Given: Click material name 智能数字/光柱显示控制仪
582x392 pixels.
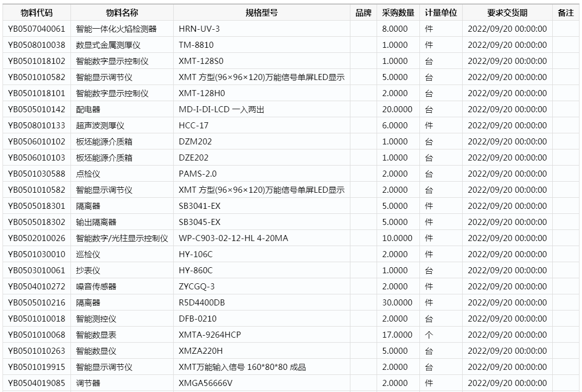Looking at the screenshot, I should (122, 238).
